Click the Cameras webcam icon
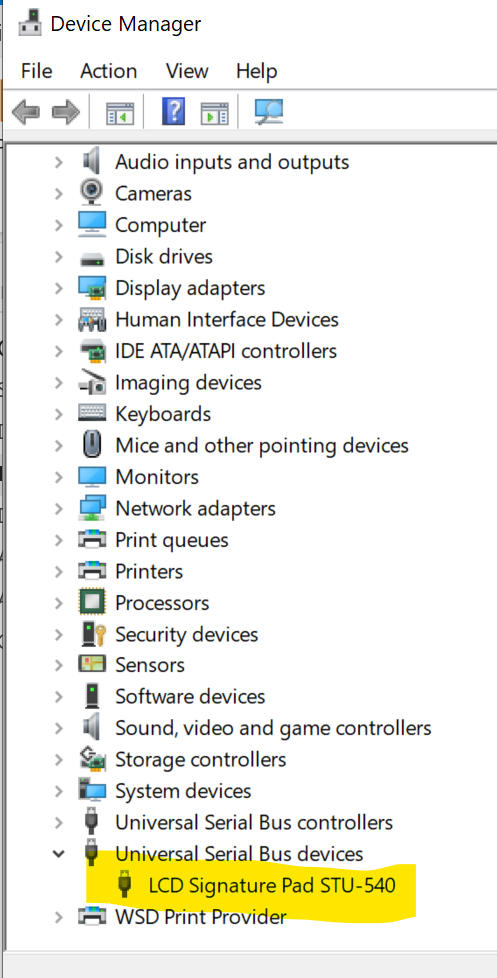 [92, 193]
